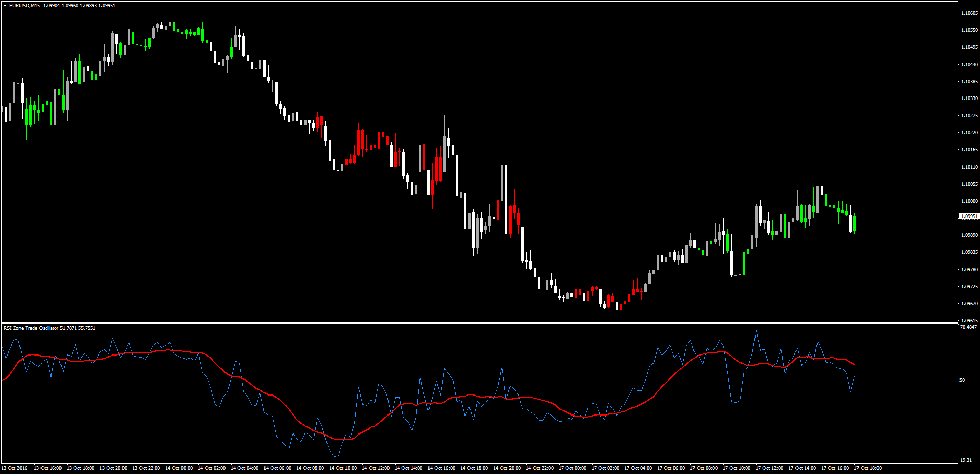Select the 1.10385 price axis label
The image size is (980, 474).
pos(970,81)
